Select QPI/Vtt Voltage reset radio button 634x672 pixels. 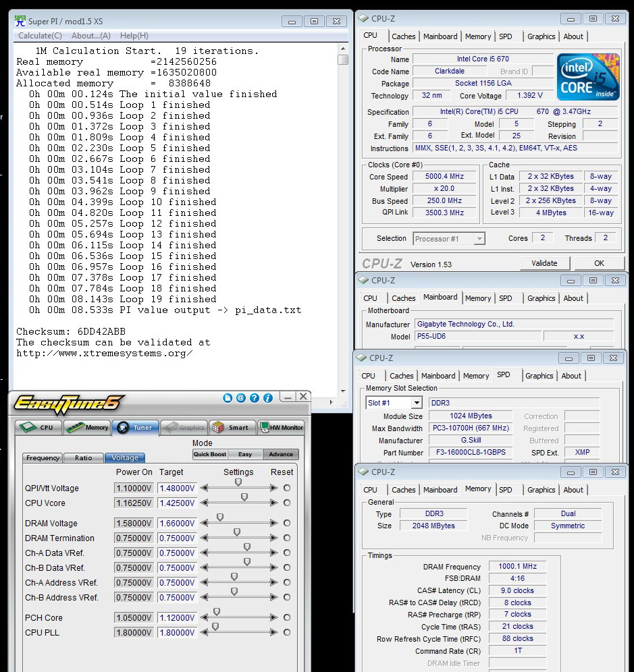click(x=287, y=488)
